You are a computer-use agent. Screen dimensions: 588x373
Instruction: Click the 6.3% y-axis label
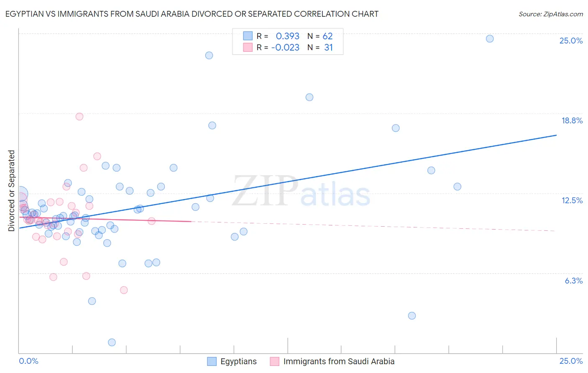coord(573,281)
